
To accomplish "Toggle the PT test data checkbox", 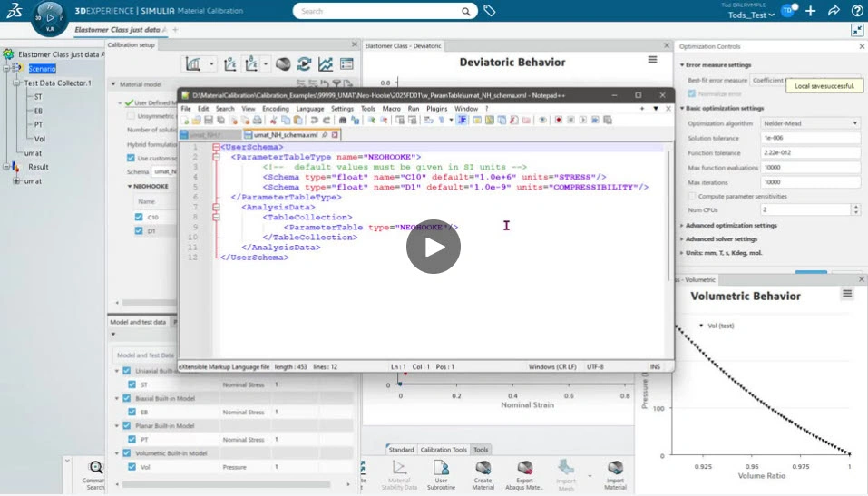I will coord(132,439).
